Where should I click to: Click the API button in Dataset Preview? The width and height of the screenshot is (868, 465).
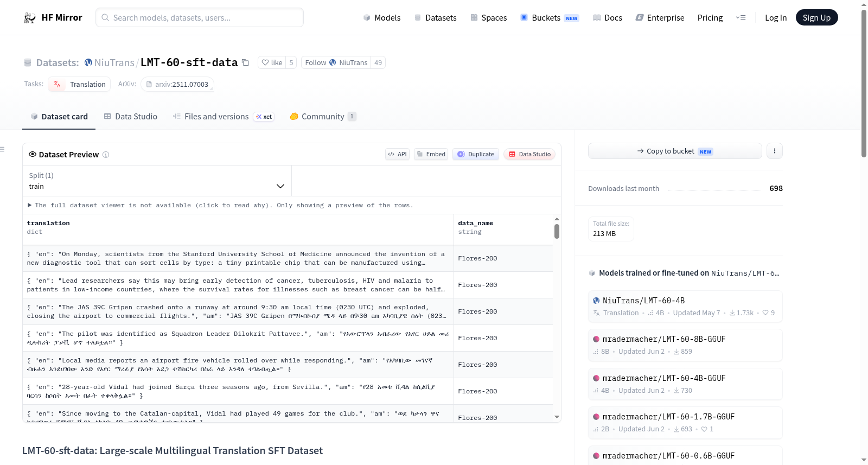coord(397,154)
